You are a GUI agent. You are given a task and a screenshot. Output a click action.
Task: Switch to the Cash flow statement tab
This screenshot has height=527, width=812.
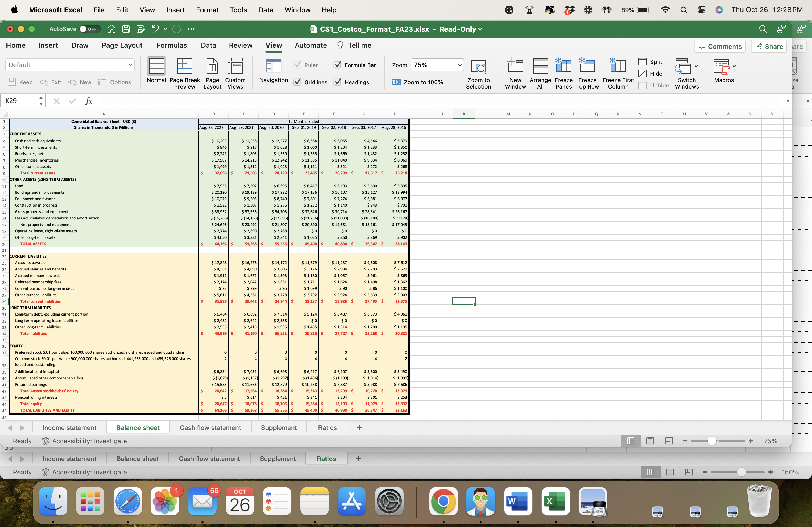pos(210,427)
